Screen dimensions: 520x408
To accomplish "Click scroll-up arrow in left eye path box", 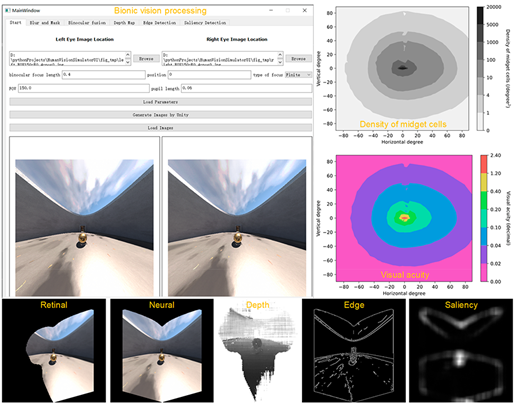I will [128, 54].
